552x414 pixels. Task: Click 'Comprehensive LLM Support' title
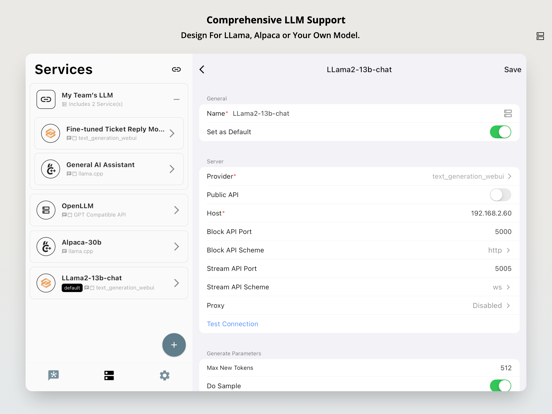click(x=276, y=20)
